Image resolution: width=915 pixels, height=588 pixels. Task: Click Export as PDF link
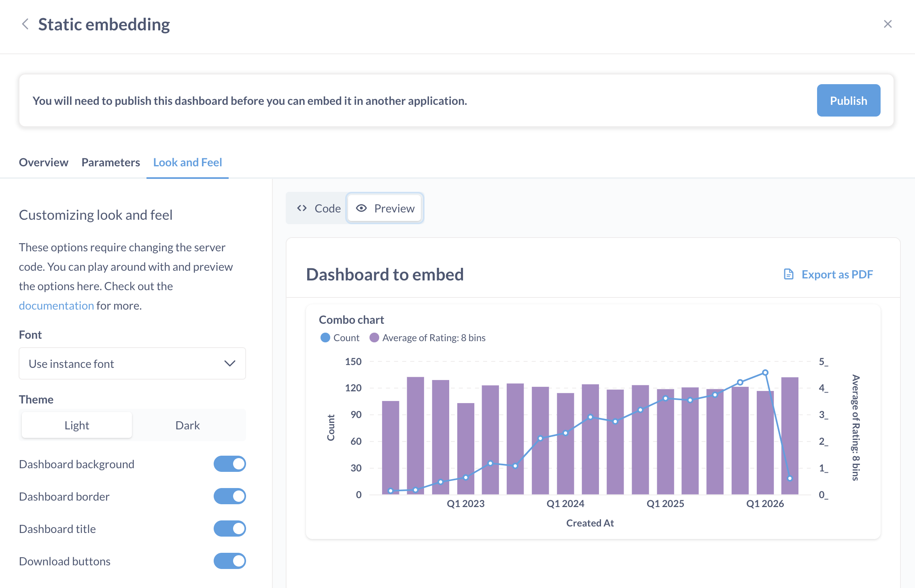click(x=837, y=274)
